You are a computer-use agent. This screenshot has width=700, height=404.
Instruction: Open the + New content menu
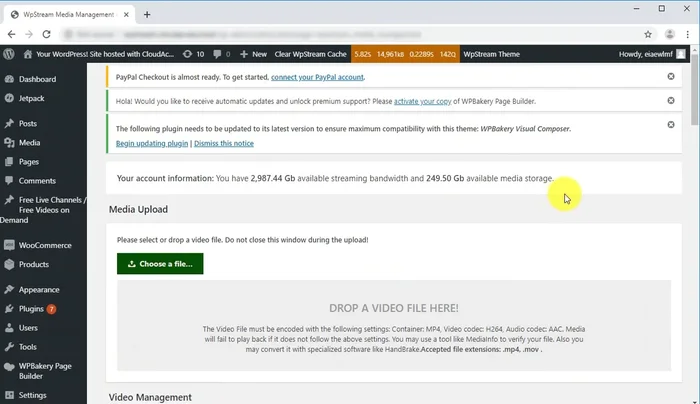coord(253,53)
